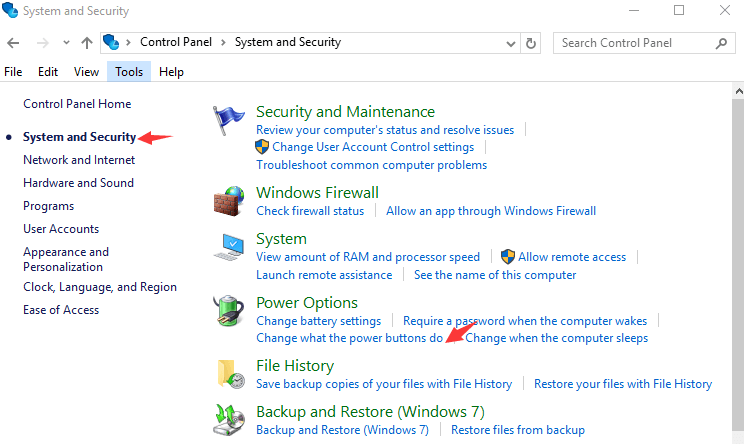Image resolution: width=744 pixels, height=444 pixels.
Task: Open the View menu
Action: pyautogui.click(x=86, y=72)
